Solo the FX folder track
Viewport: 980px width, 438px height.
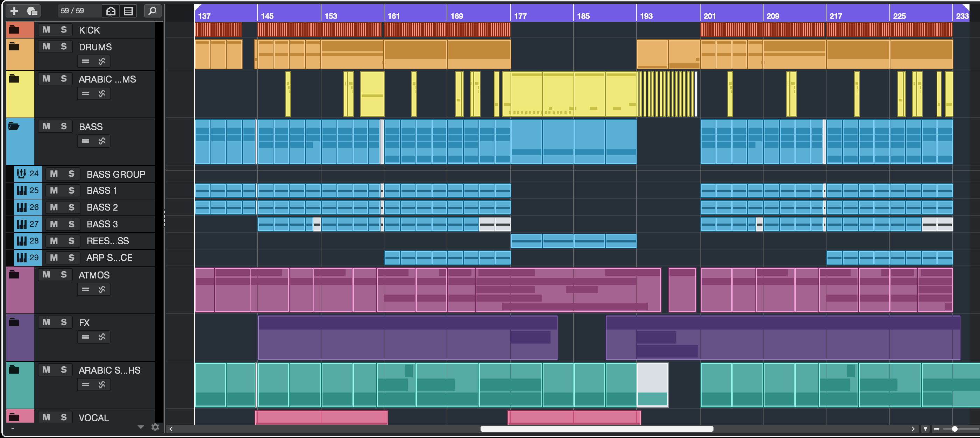click(64, 322)
